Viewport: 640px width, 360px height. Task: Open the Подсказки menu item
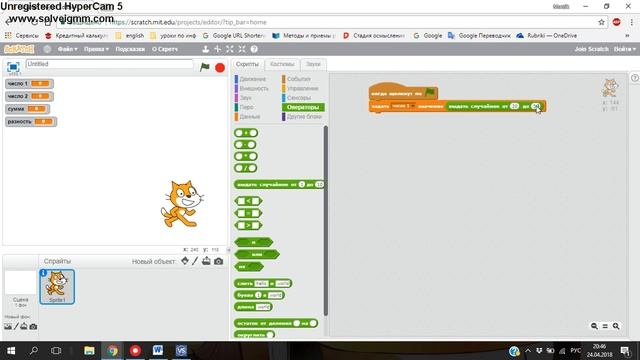coord(130,49)
